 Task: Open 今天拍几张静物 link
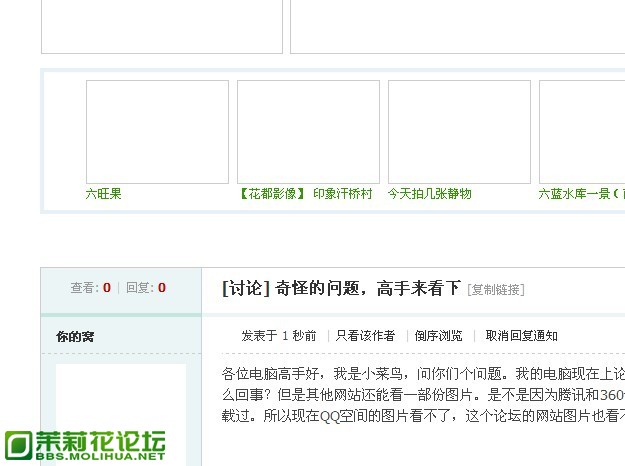(430, 194)
